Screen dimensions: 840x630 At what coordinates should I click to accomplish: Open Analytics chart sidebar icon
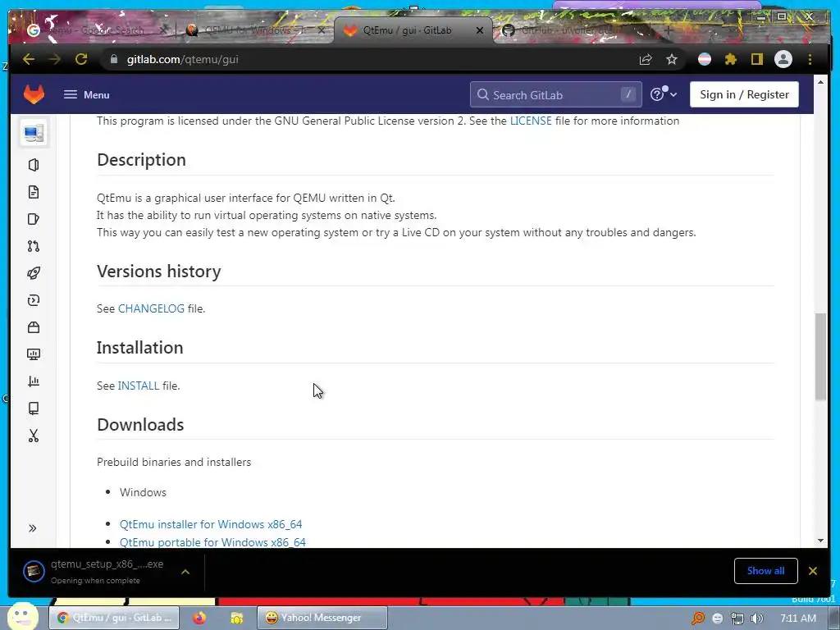[x=33, y=381]
